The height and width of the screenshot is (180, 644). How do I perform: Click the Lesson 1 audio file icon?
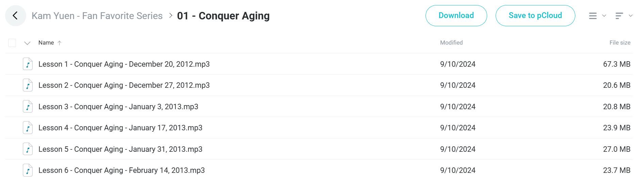(x=28, y=64)
